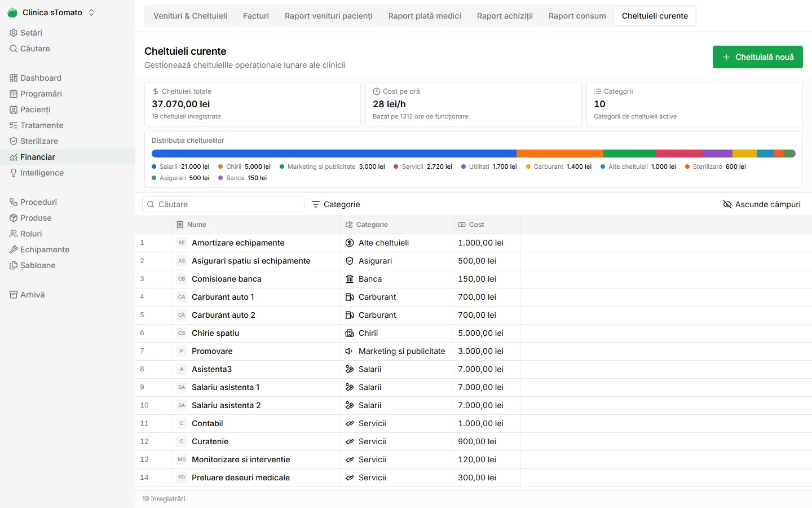The height and width of the screenshot is (508, 812).
Task: Click the Echipamente wrench icon
Action: click(14, 249)
